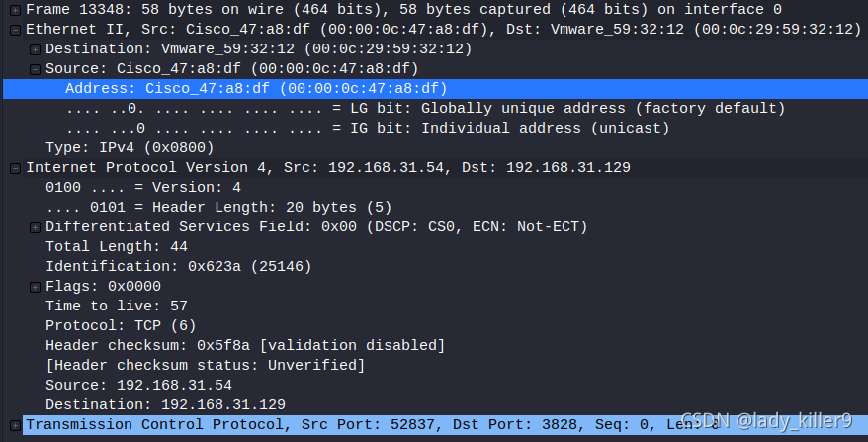This screenshot has height=442, width=868.
Task: Select the Time to live 57 row
Action: pyautogui.click(x=435, y=306)
